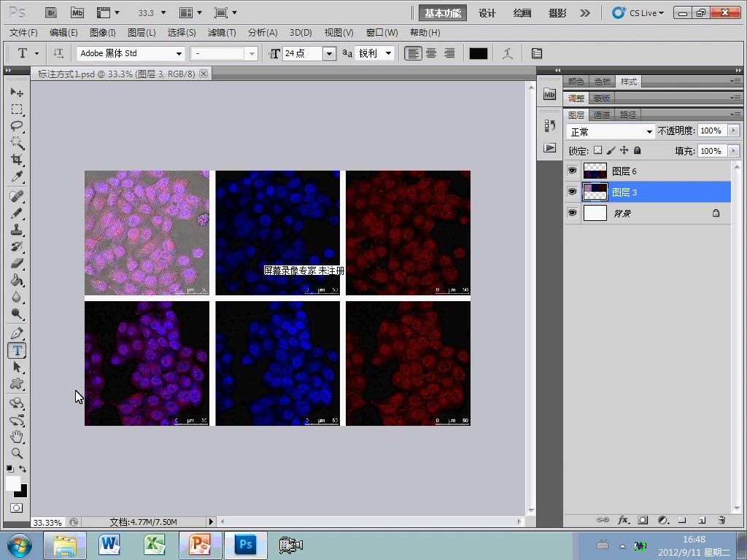Open the 填充 fill slider arrow
747x560 pixels.
coord(734,151)
